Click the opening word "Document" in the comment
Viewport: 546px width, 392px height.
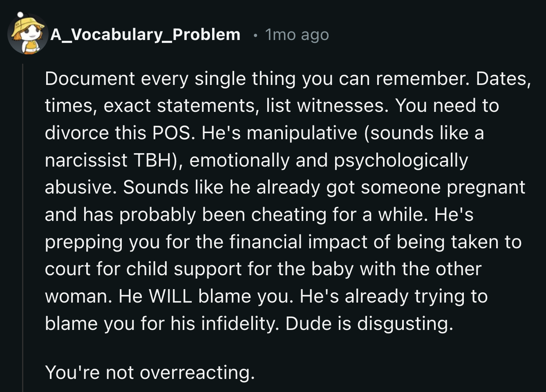(90, 78)
